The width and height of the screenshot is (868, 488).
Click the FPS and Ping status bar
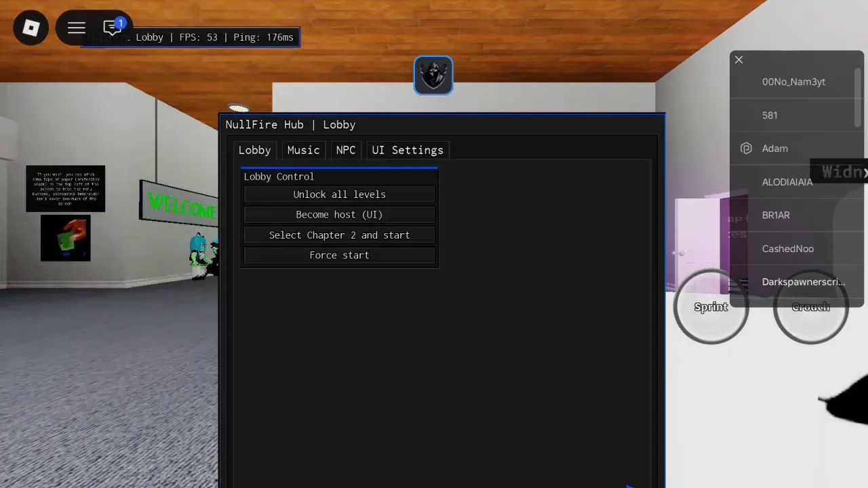(191, 37)
